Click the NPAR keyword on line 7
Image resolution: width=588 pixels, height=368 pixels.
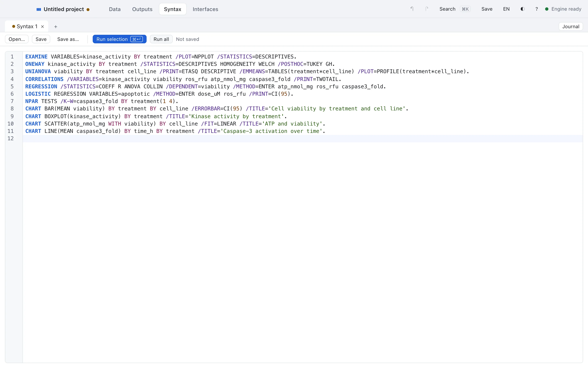click(32, 101)
